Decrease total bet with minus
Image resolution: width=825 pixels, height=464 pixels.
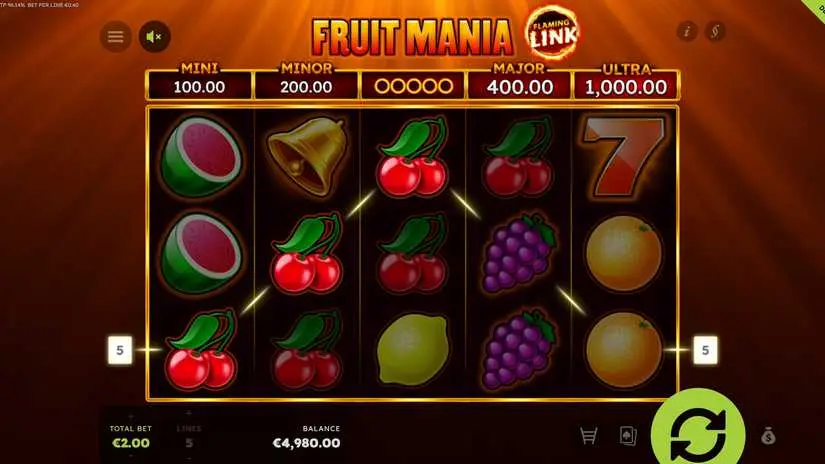[x=130, y=456]
